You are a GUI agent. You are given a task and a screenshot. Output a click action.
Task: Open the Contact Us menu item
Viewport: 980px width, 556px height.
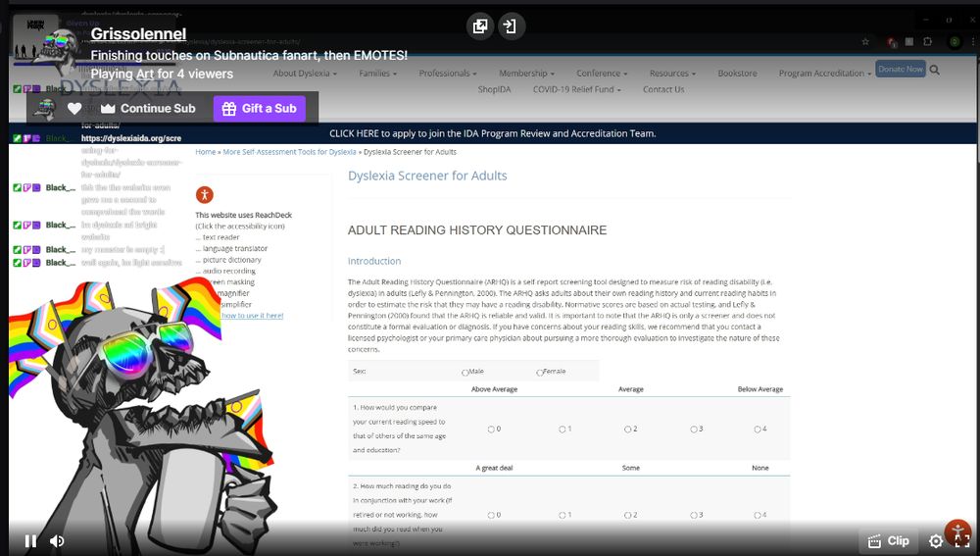click(663, 89)
